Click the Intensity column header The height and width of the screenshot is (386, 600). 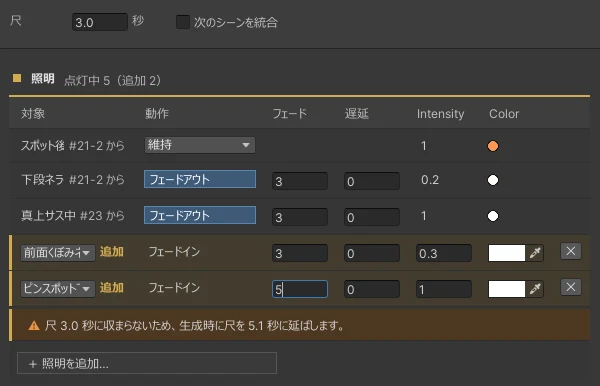pos(440,114)
